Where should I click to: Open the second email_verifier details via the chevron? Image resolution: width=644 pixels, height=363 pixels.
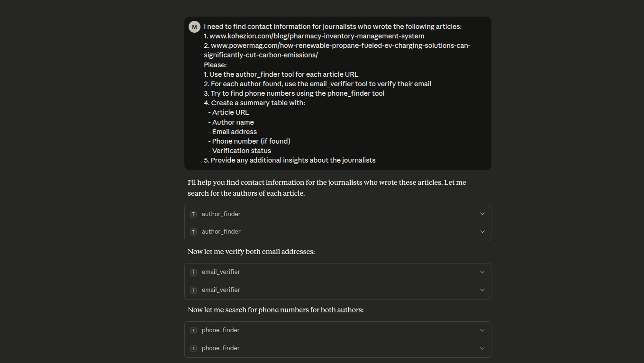482,290
